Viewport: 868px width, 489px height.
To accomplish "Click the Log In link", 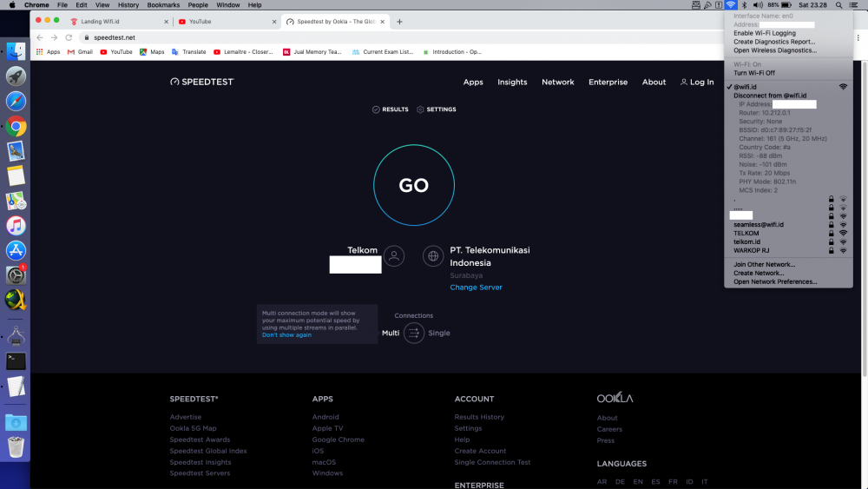I will 697,82.
